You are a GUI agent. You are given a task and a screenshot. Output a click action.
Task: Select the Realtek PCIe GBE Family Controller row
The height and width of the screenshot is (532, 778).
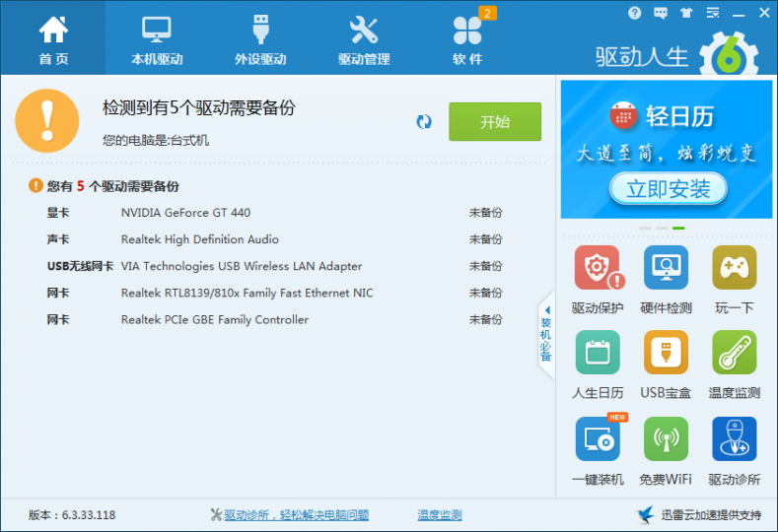point(274,320)
